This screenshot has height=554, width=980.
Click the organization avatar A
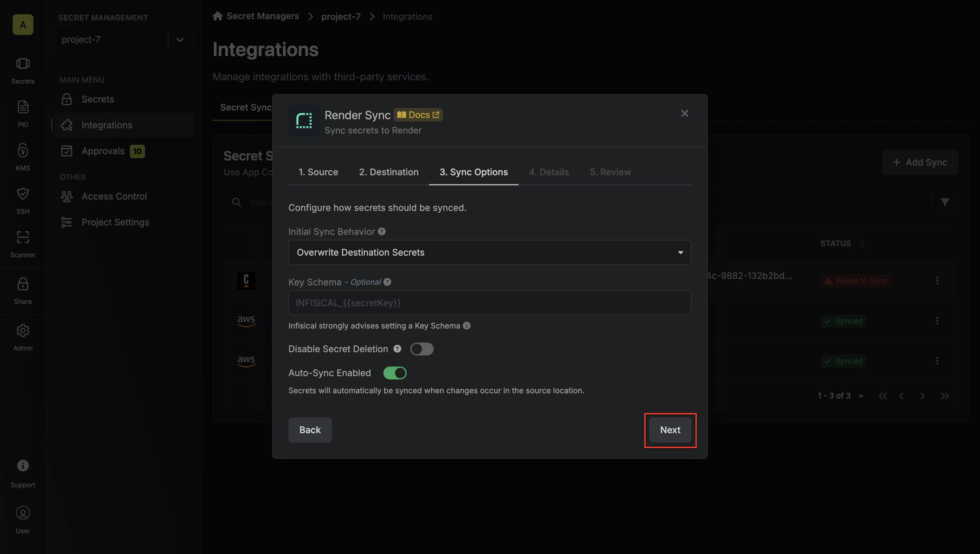(x=23, y=25)
